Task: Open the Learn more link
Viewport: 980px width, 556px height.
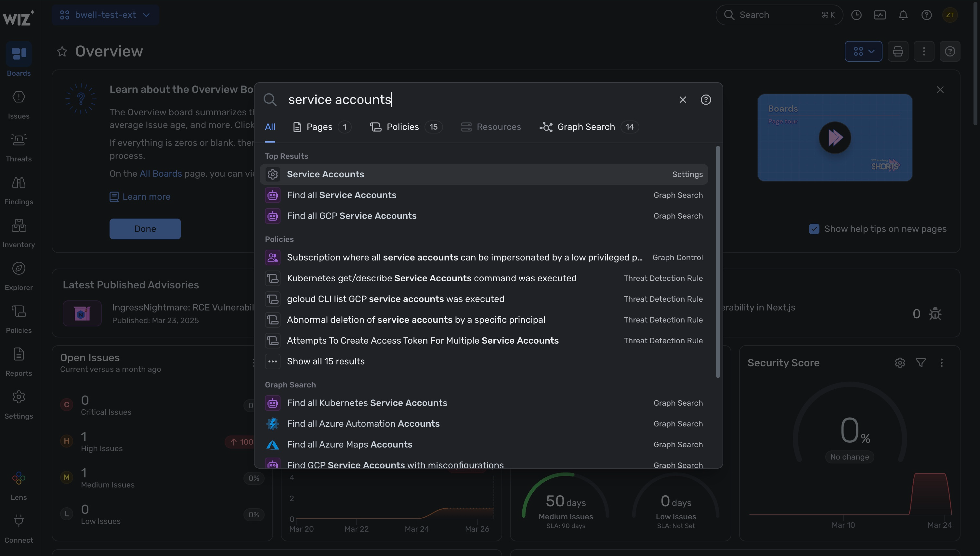Action: click(140, 197)
